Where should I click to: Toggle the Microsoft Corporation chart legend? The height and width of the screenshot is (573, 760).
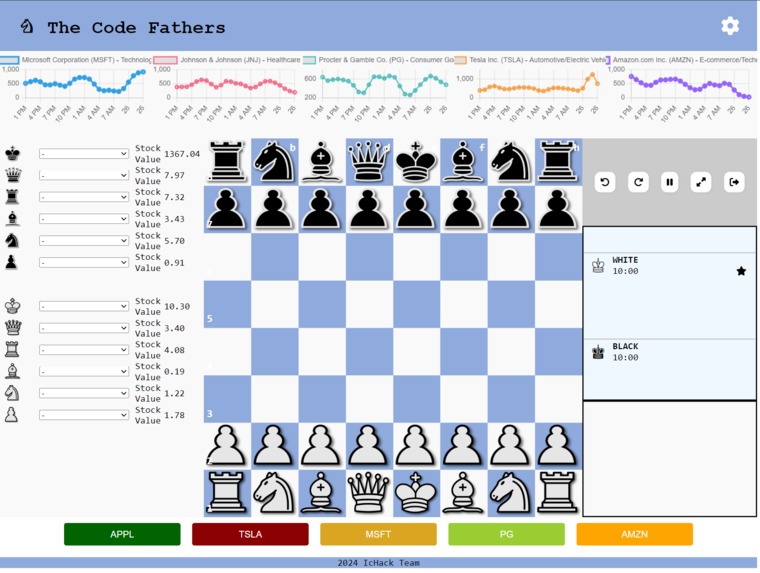tap(76, 60)
